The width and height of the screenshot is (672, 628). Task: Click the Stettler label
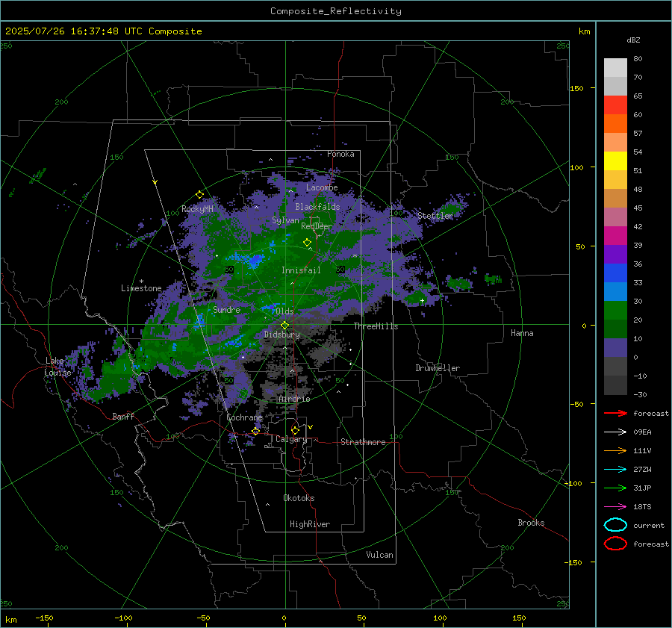tap(435, 216)
